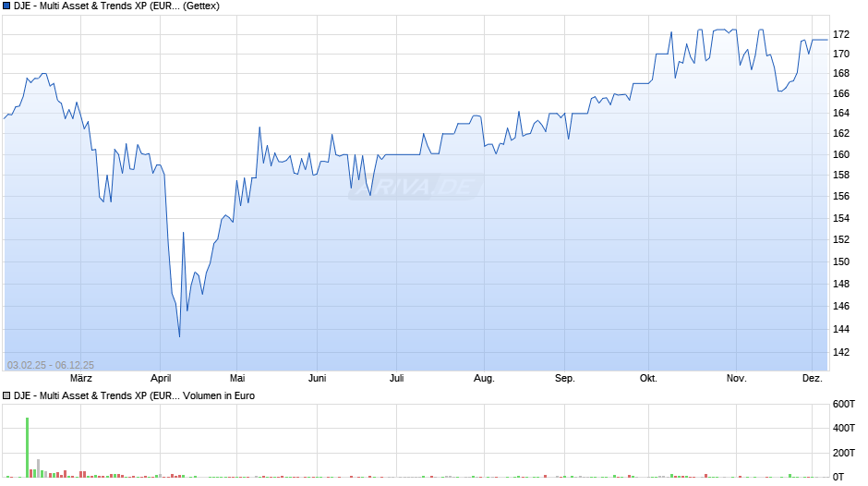
Task: Select the 'Okt.' x-axis label
Action: [x=648, y=379]
